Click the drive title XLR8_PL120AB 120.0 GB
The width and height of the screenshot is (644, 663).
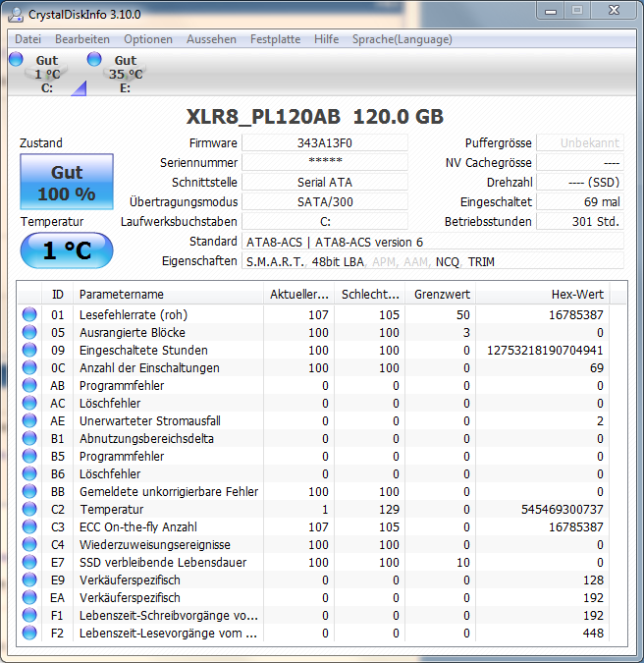(x=315, y=117)
